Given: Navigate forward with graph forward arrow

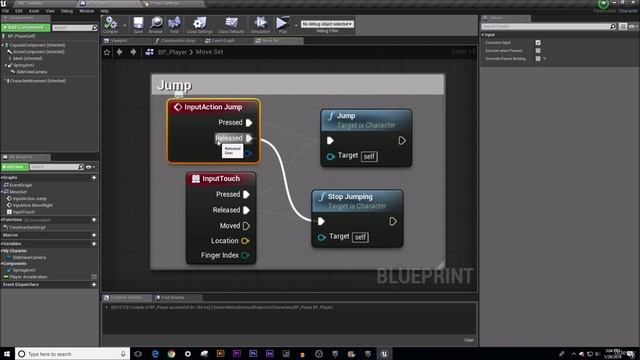Looking at the screenshot, I should (x=133, y=52).
